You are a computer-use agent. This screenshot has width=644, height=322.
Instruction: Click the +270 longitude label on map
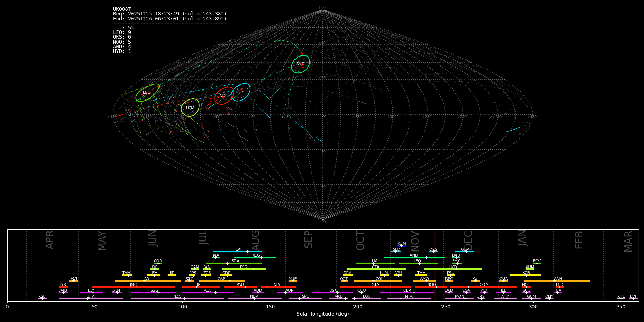(x=427, y=117)
